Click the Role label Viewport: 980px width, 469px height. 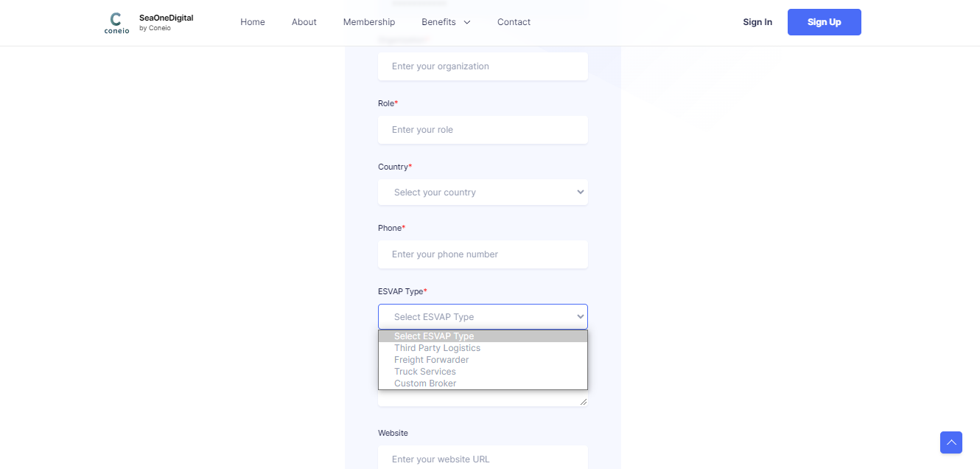click(x=388, y=103)
